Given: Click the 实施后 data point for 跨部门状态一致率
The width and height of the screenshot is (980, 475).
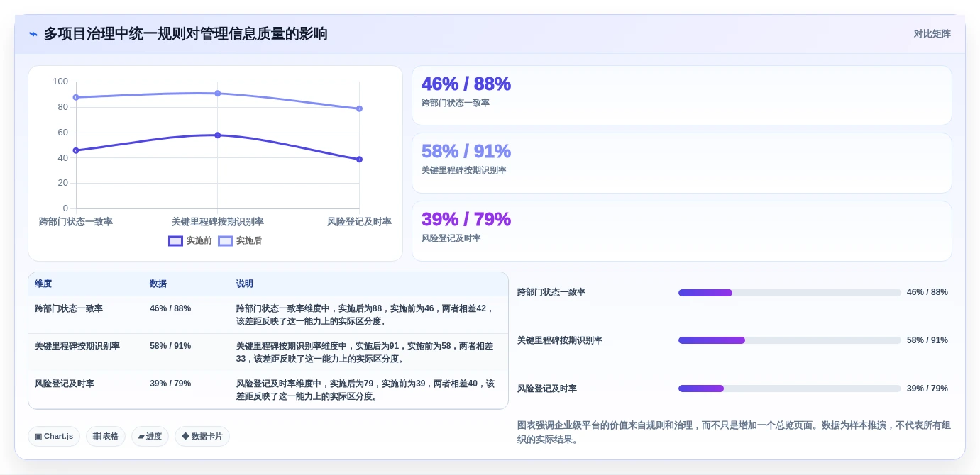Looking at the screenshot, I should click(x=76, y=97).
